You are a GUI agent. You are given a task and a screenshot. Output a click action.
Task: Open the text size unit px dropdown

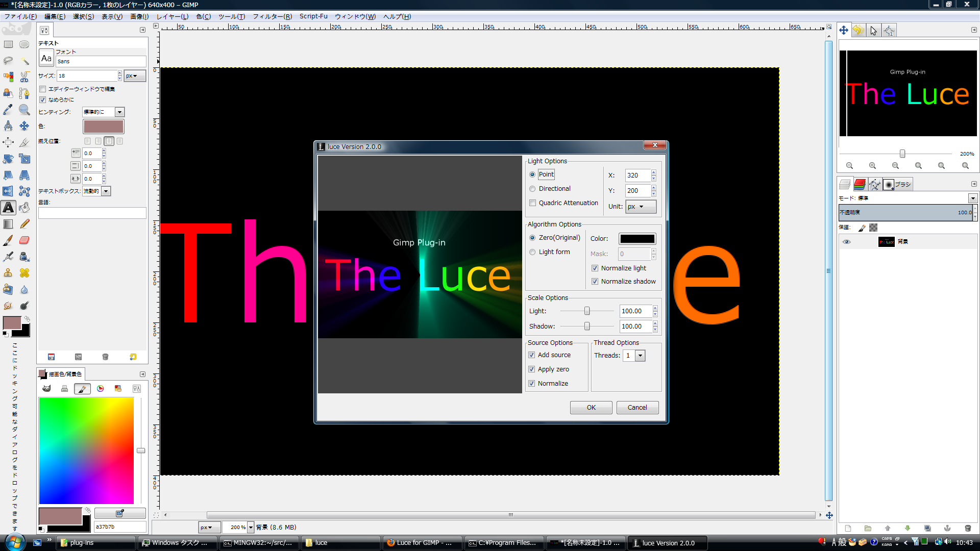(x=135, y=76)
